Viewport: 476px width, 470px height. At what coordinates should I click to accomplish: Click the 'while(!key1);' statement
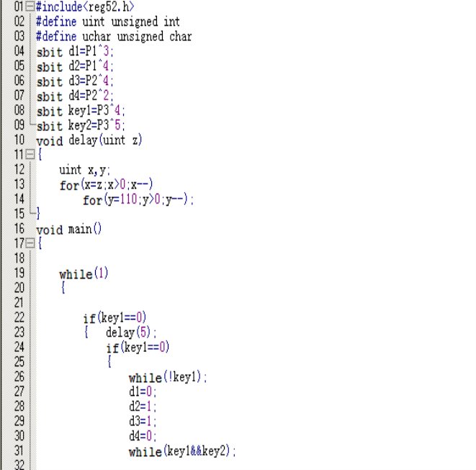tap(168, 377)
